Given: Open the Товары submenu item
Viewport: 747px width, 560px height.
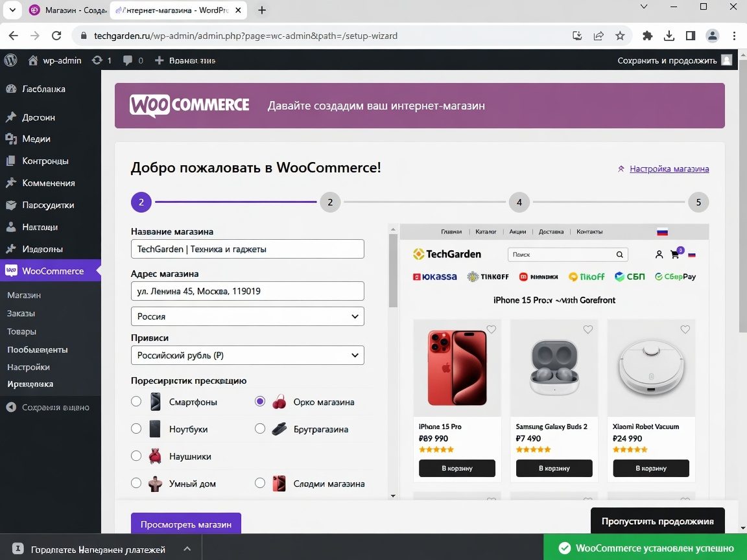Looking at the screenshot, I should (21, 331).
